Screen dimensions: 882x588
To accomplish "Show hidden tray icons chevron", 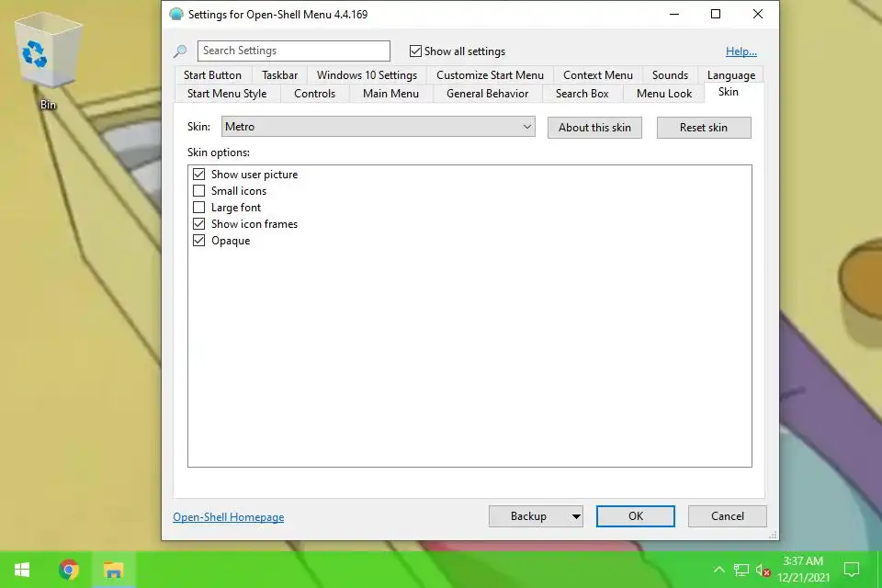I will (718, 570).
